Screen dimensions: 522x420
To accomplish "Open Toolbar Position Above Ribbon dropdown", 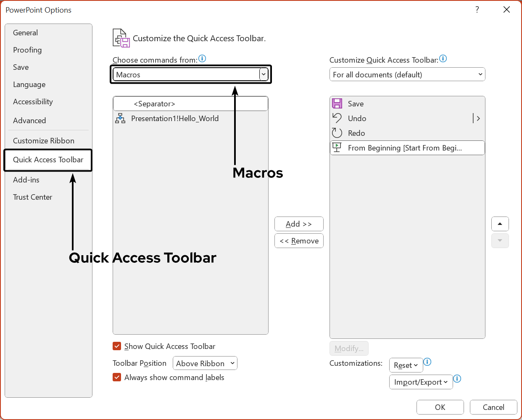I will coord(205,363).
